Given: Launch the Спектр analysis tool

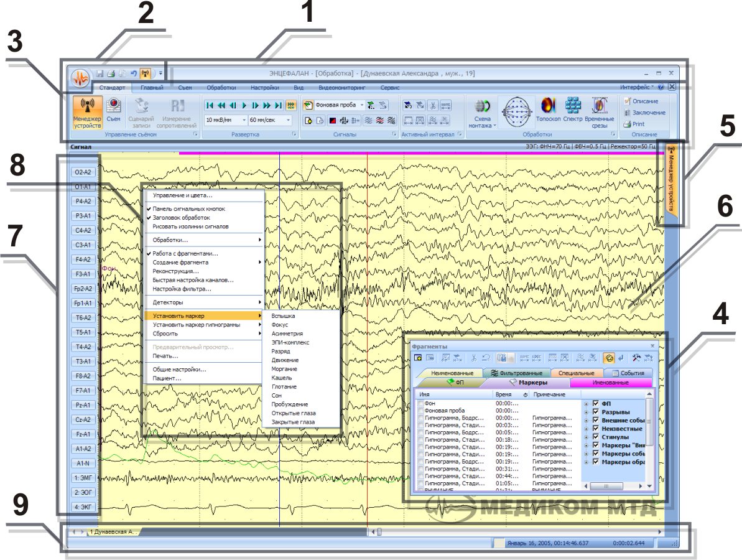Looking at the screenshot, I should [x=573, y=110].
